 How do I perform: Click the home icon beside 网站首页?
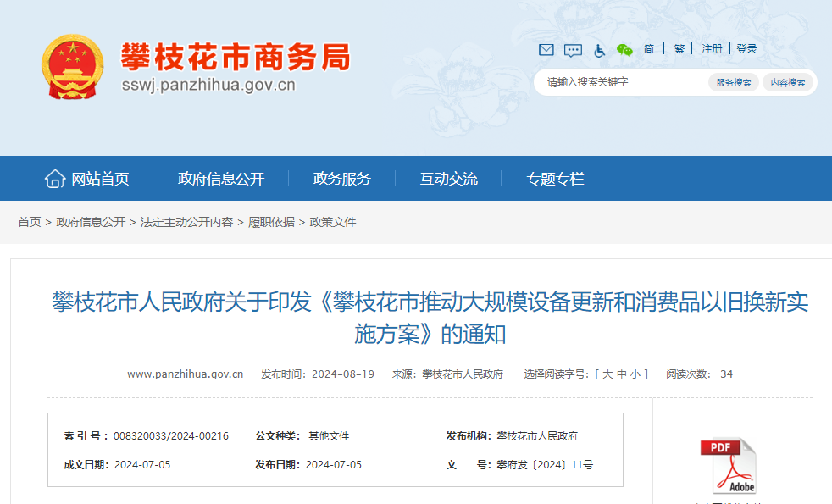click(55, 179)
